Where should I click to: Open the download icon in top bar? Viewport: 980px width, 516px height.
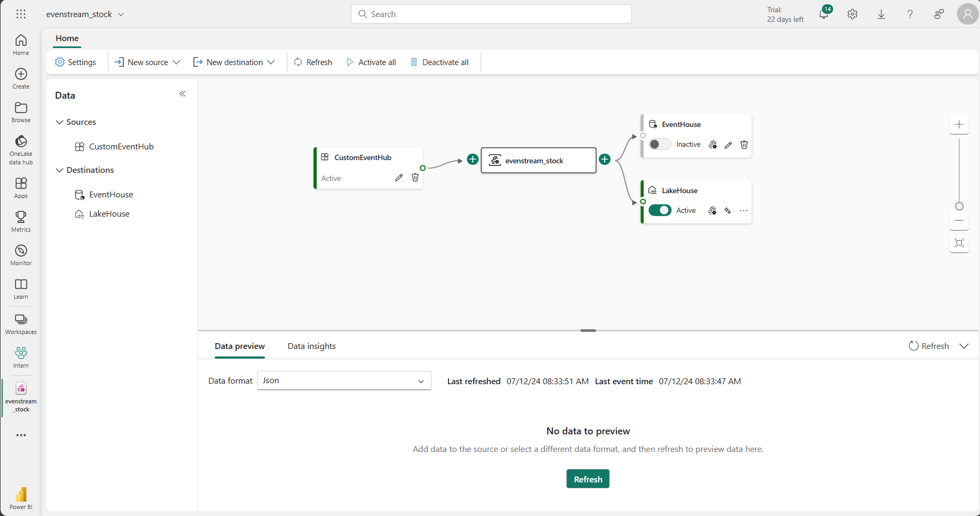pyautogui.click(x=881, y=14)
